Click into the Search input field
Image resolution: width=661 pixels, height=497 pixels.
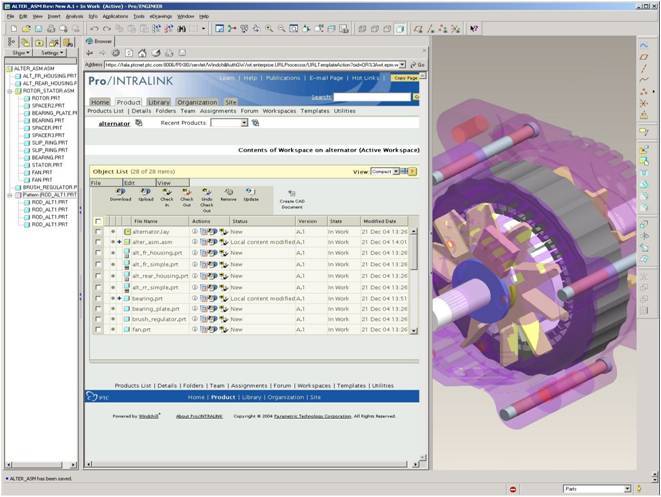click(x=372, y=97)
